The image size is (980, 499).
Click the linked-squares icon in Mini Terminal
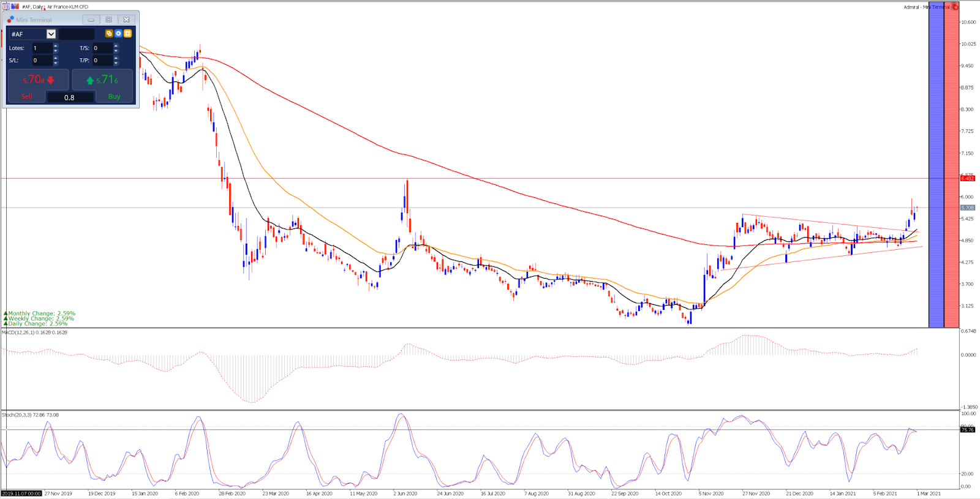[109, 34]
